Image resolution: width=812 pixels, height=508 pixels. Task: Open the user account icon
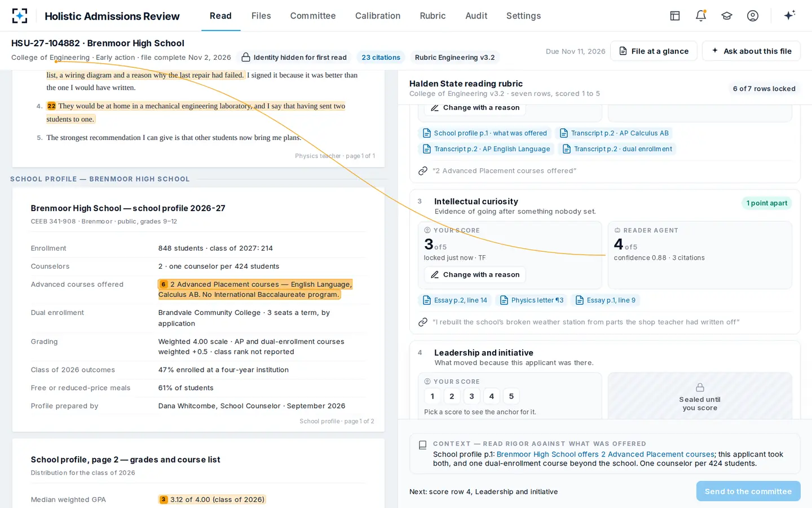click(753, 16)
